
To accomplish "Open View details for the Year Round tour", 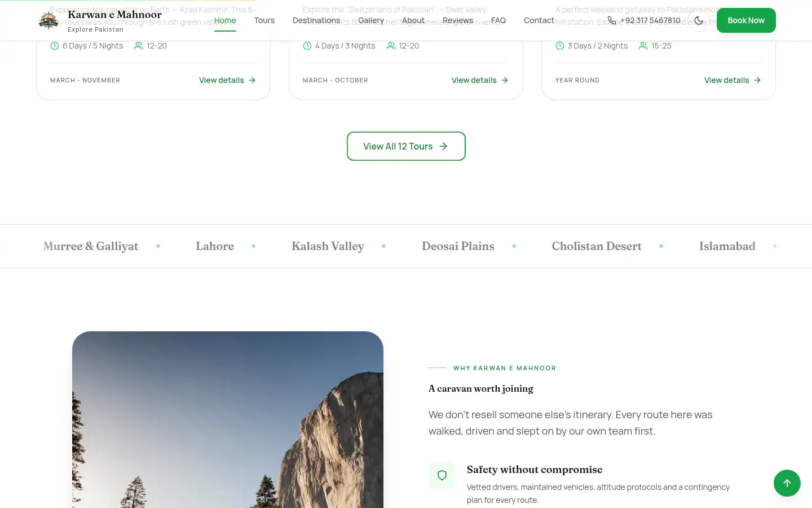I will (x=733, y=80).
